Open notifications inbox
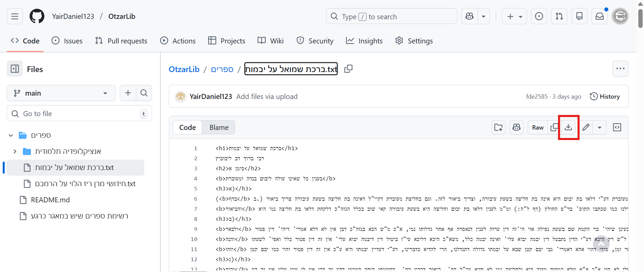 coord(600,16)
